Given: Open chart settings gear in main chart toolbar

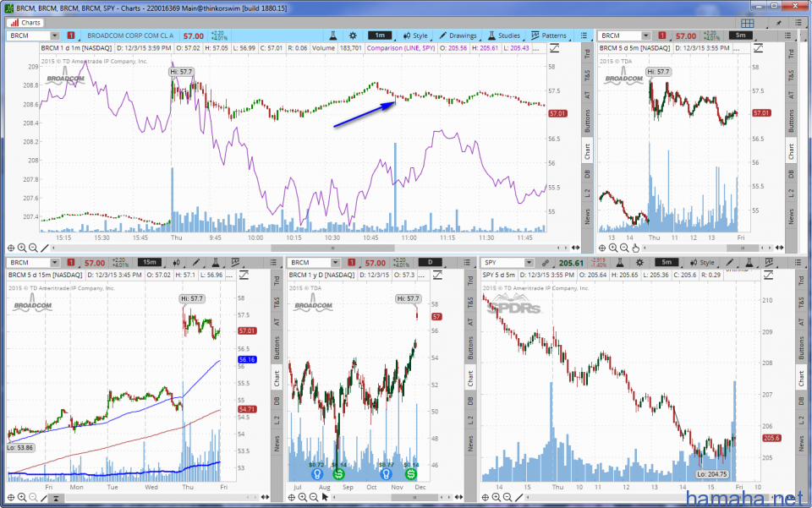Looking at the screenshot, I should click(x=351, y=36).
